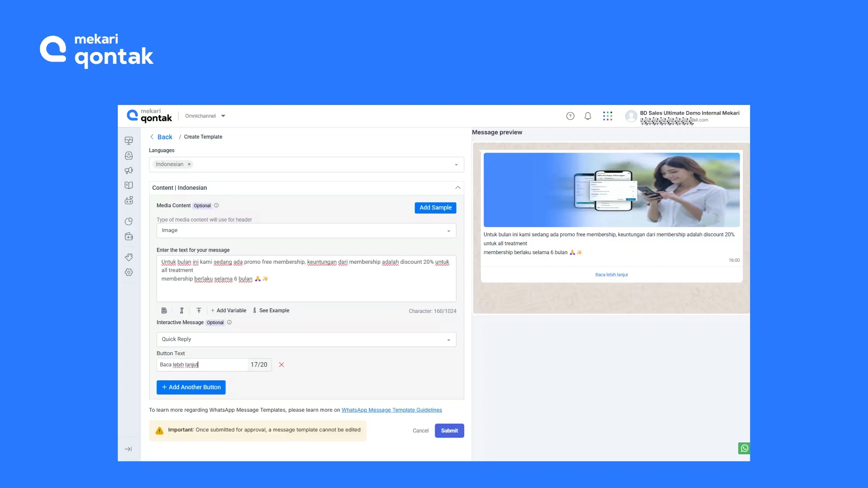This screenshot has height=488, width=868.
Task: Open the Image media type dropdown
Action: pyautogui.click(x=306, y=230)
